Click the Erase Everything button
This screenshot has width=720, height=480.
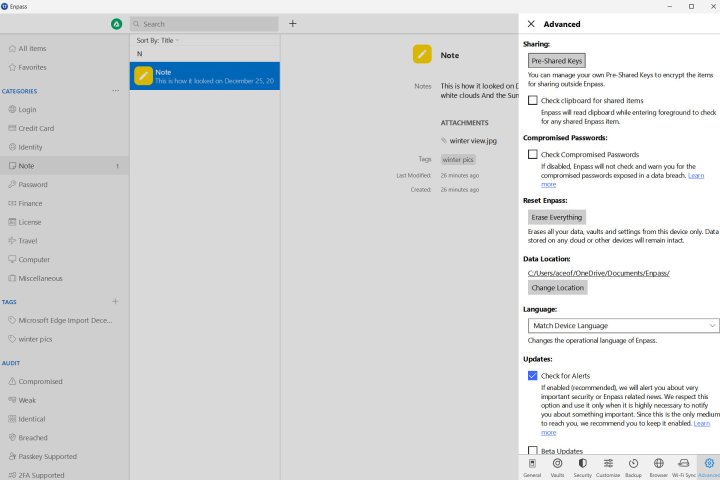557,217
